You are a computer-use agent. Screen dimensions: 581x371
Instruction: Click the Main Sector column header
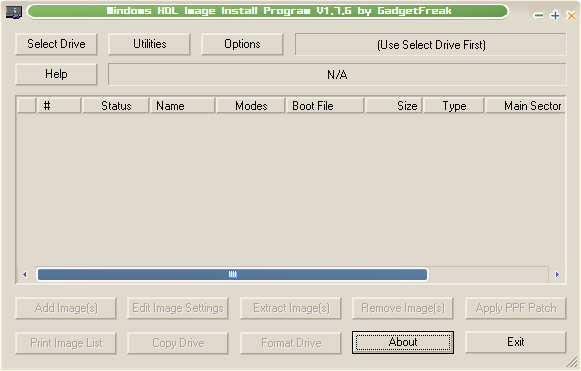click(525, 106)
